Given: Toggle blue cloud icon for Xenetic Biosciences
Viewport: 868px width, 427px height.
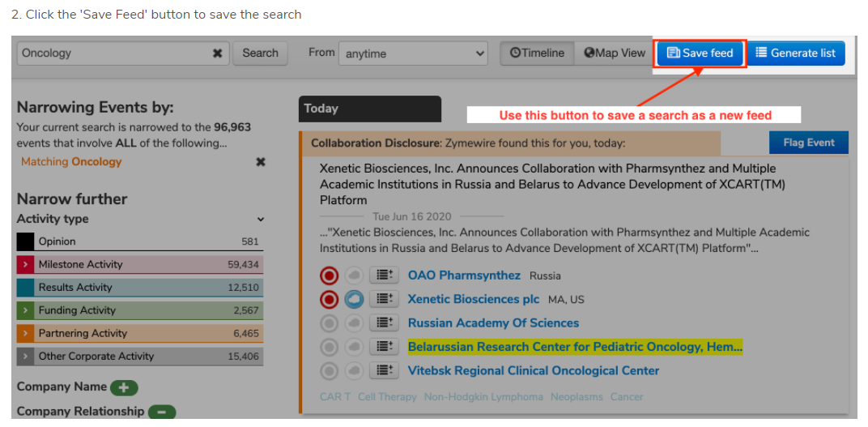Looking at the screenshot, I should 354,300.
